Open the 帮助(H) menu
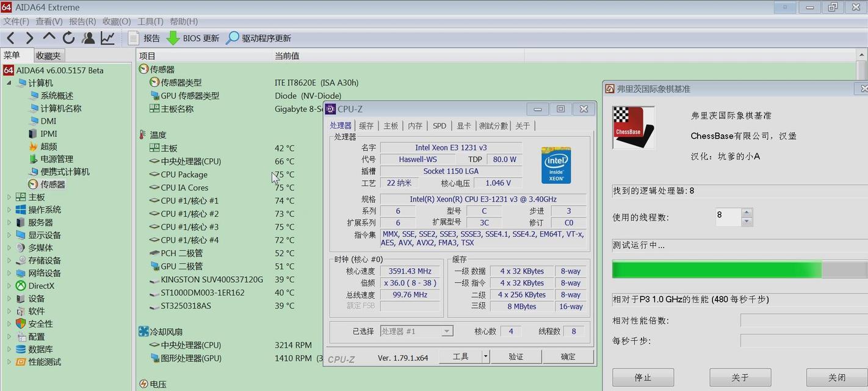Viewport: 868px width, 391px height. [x=184, y=21]
